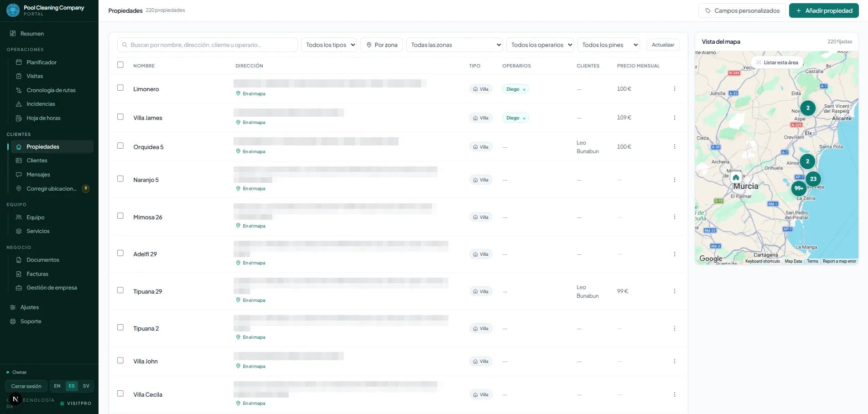Switch language to SV
The width and height of the screenshot is (868, 414).
(x=86, y=386)
